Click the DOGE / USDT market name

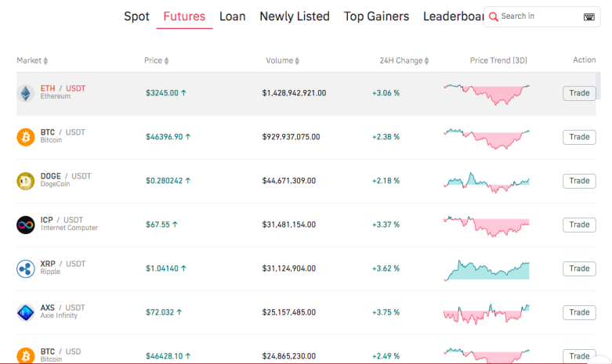click(x=66, y=176)
